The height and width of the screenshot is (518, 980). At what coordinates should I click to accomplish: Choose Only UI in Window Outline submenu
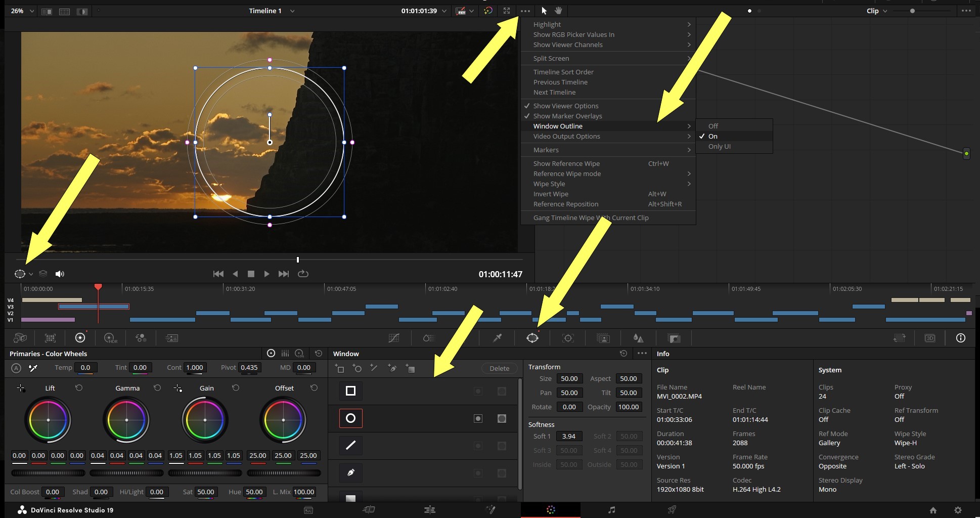coord(719,146)
